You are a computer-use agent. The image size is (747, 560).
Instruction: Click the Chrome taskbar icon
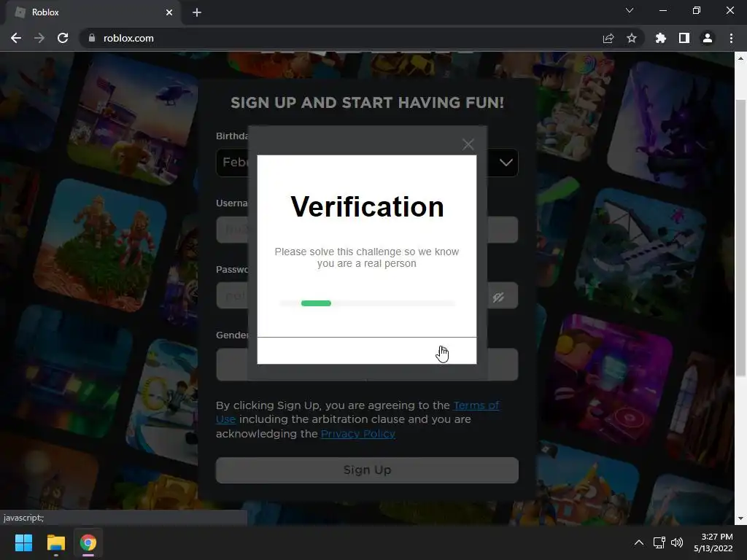(88, 542)
